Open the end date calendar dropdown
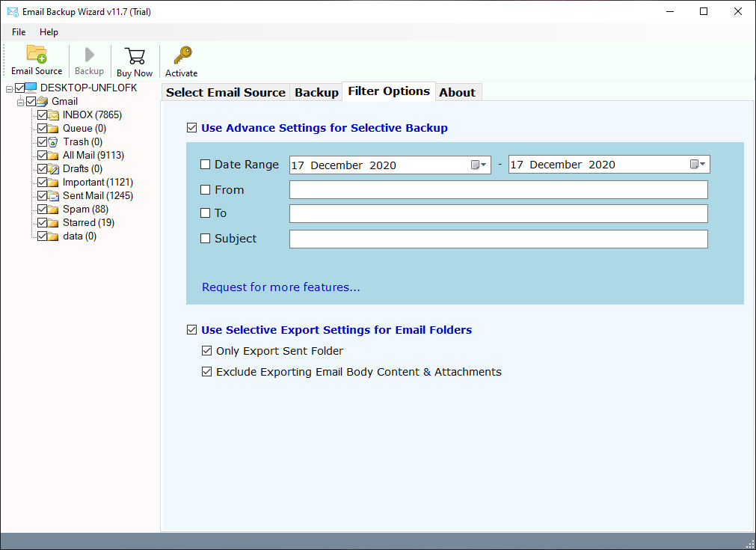The height and width of the screenshot is (550, 756). pyautogui.click(x=698, y=165)
